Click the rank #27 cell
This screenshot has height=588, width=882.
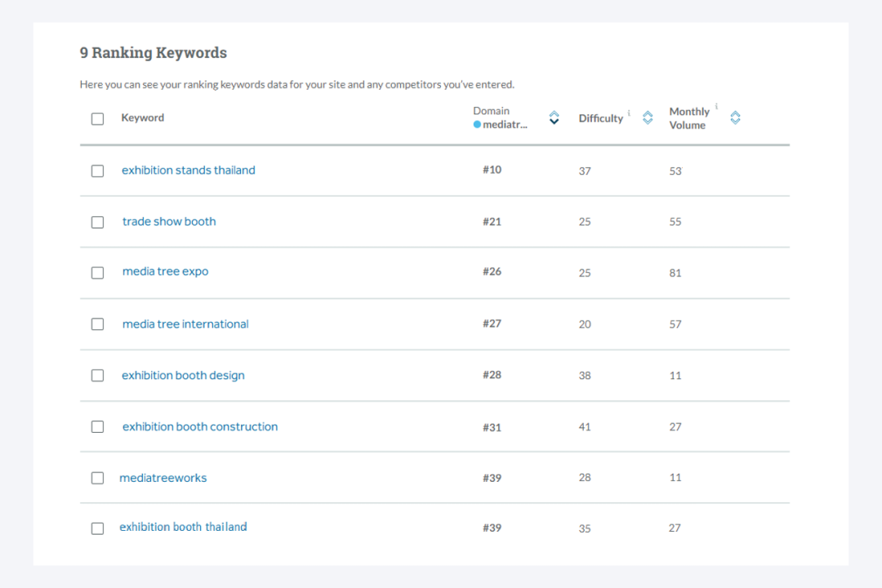pos(492,323)
